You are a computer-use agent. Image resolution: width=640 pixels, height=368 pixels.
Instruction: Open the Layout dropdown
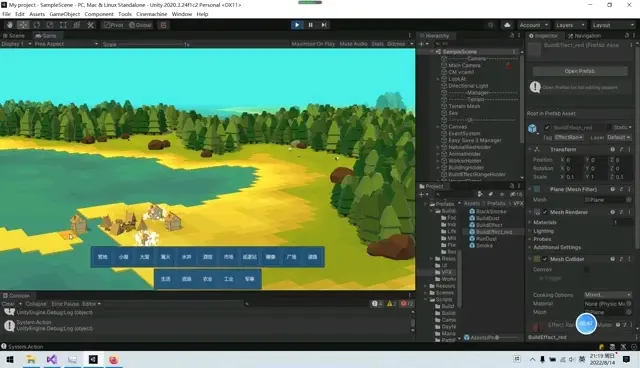(x=613, y=25)
